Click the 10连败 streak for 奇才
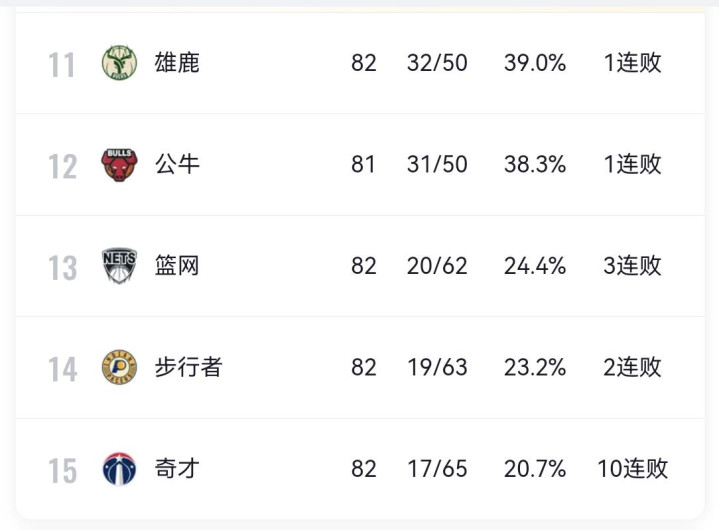The height and width of the screenshot is (530, 719). (x=632, y=468)
